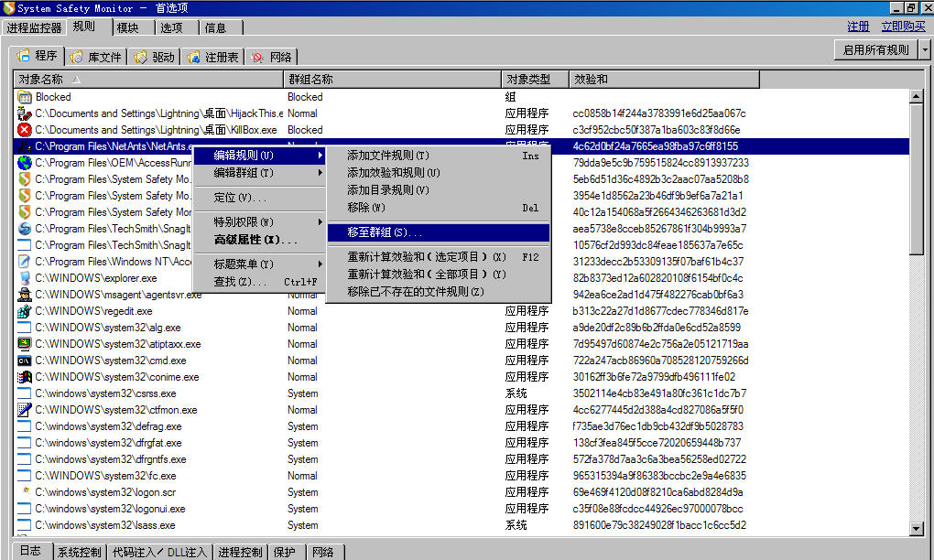Select 重新计算效验和(全部项目) item
Image resolution: width=934 pixels, height=560 pixels.
pos(439,275)
